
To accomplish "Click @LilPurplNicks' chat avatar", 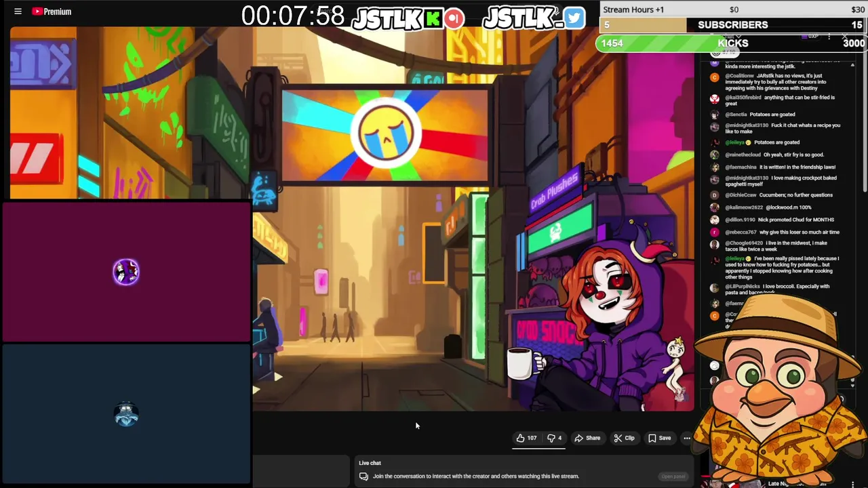I will click(x=714, y=287).
